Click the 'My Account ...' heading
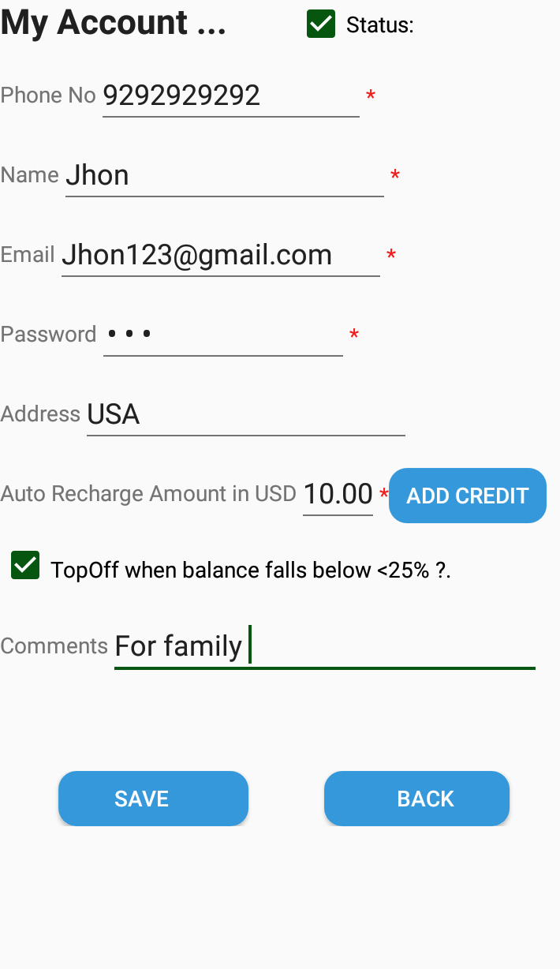The image size is (560, 969). click(x=114, y=24)
